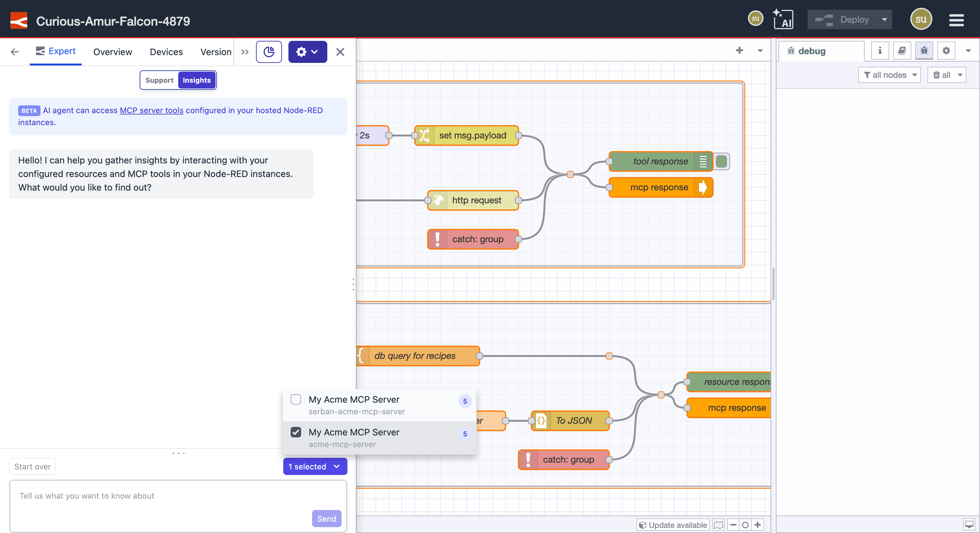This screenshot has height=533, width=980.
Task: Switch to the Support toggle option
Action: coord(159,80)
